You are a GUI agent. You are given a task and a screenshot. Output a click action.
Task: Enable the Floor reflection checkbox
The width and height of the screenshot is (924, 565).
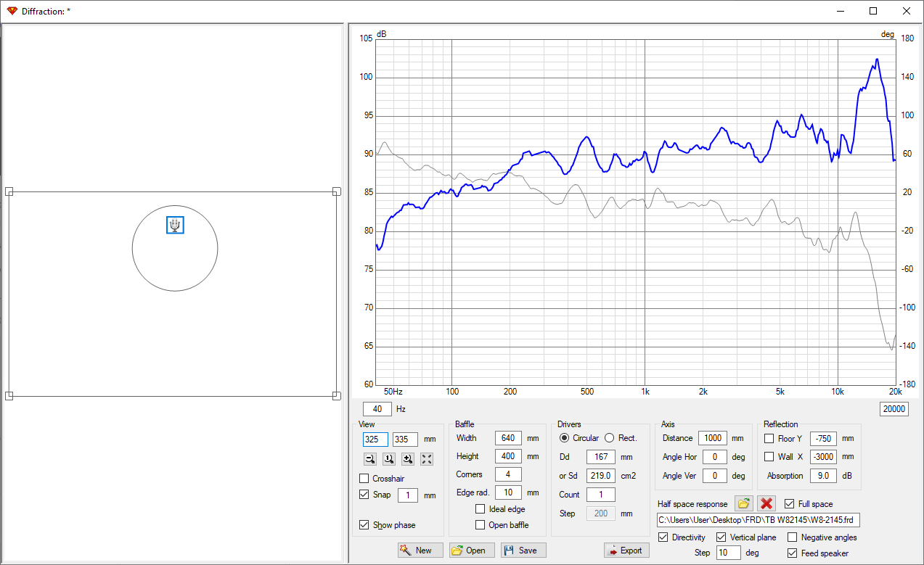click(769, 439)
